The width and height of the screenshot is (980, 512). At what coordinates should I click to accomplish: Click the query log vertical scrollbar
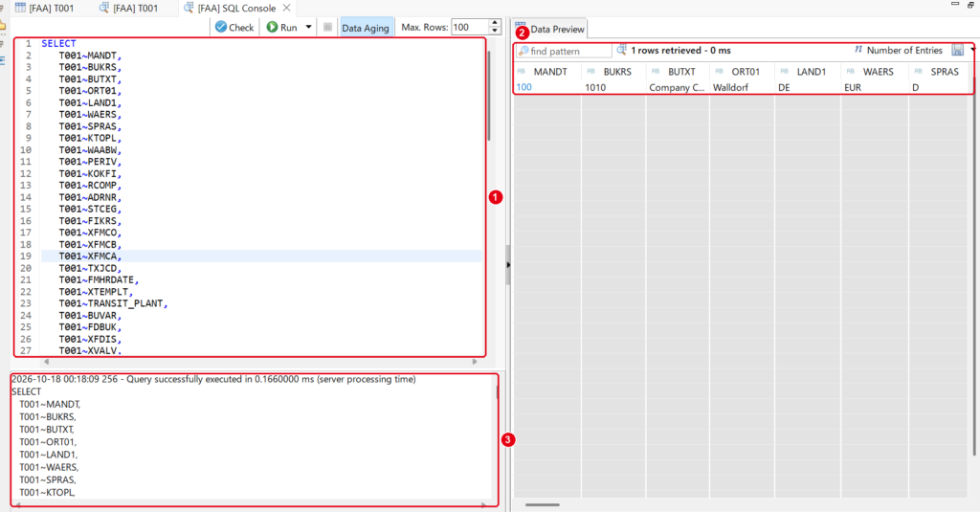(498, 392)
